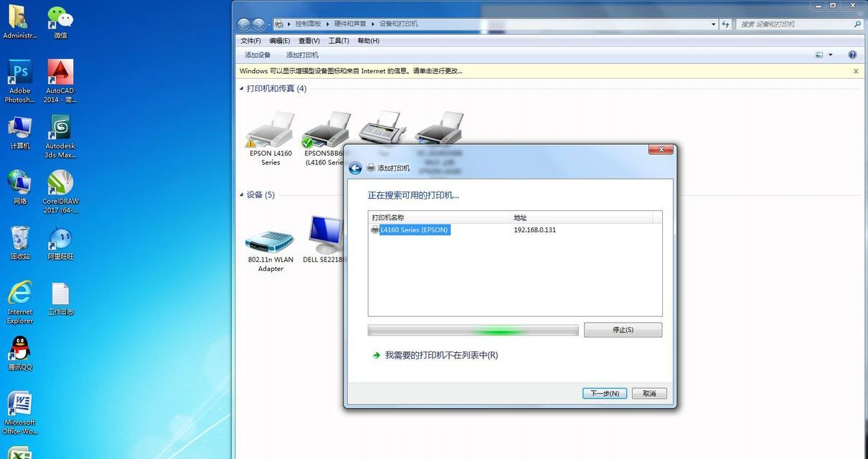Select the fax machine device icon
Viewport: 868px width, 459px height.
(x=382, y=129)
